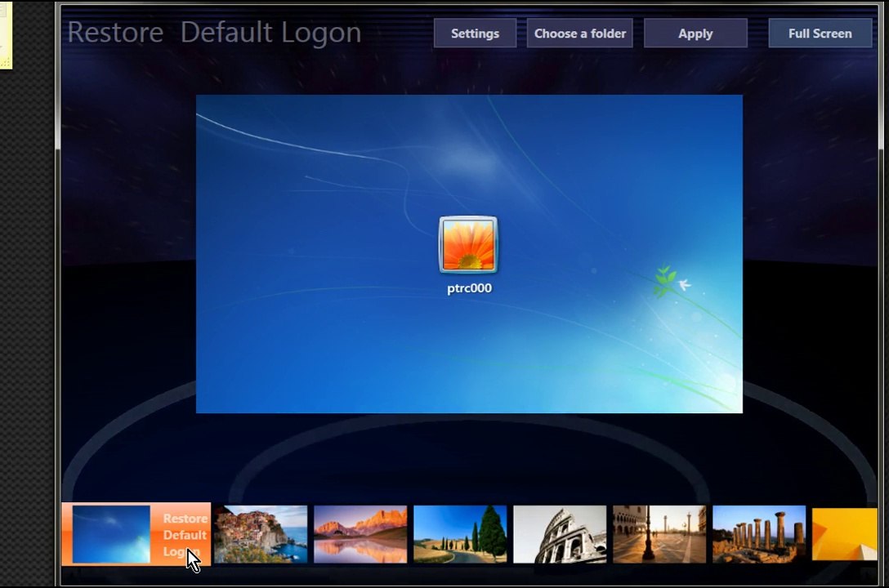Click the Restore Default Logon heading
This screenshot has width=889, height=588.
(x=214, y=33)
